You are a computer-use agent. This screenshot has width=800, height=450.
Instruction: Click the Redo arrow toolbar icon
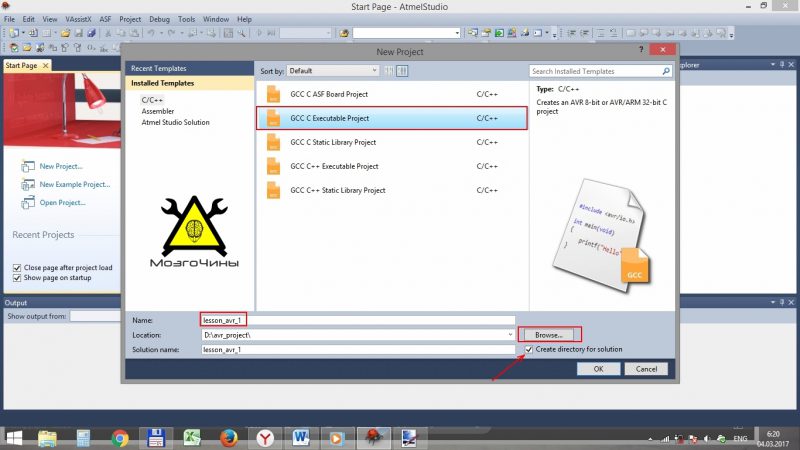[171, 33]
